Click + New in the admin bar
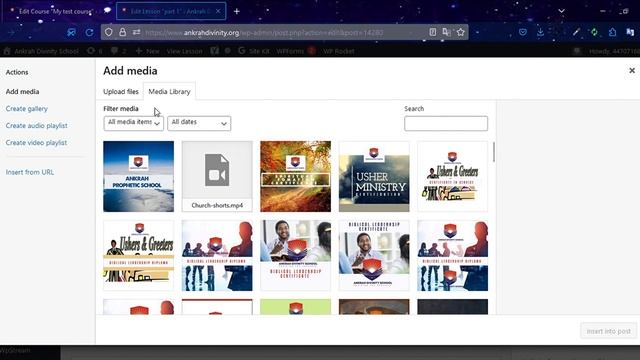640x360 pixels. (147, 51)
